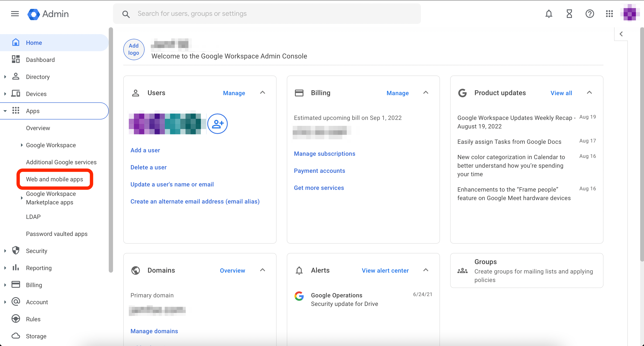Open the Google apps grid launcher
The height and width of the screenshot is (346, 644).
pos(609,14)
